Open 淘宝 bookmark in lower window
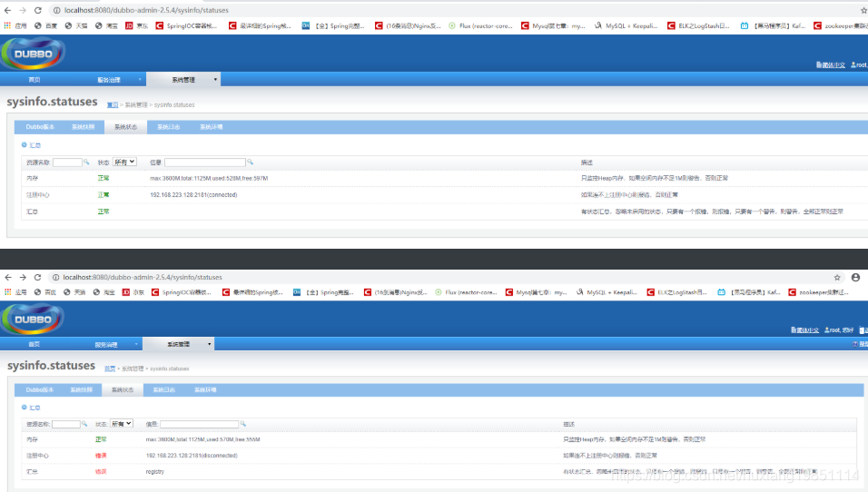868x492 pixels. point(104,292)
